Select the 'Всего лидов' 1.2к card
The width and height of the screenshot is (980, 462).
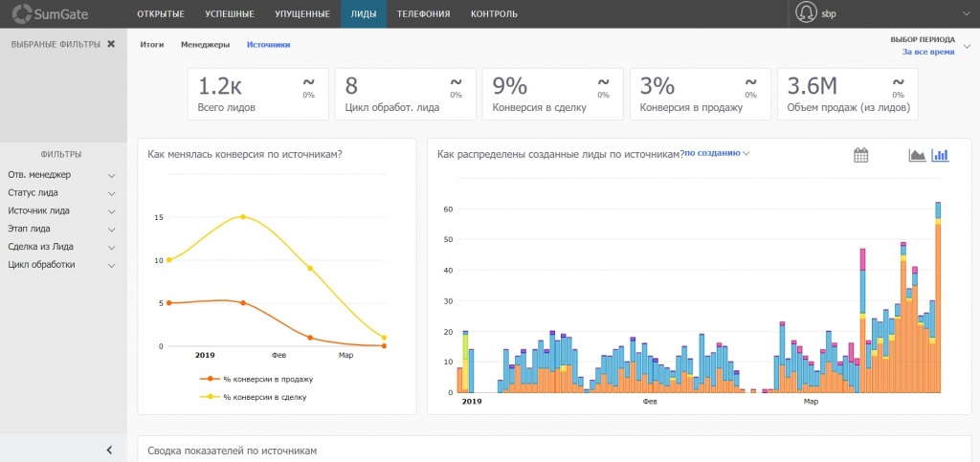click(258, 95)
